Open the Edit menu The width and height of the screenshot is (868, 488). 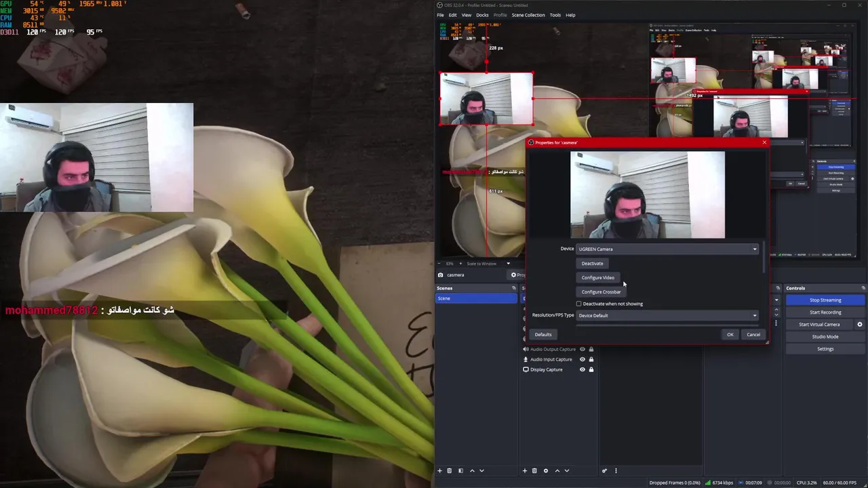coord(452,15)
